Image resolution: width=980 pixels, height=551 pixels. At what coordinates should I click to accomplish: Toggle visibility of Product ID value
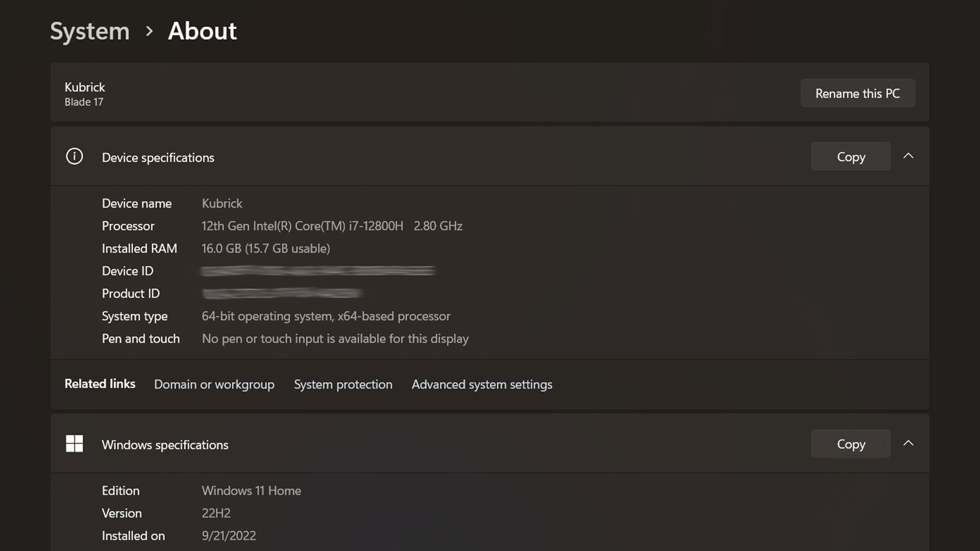(x=281, y=293)
